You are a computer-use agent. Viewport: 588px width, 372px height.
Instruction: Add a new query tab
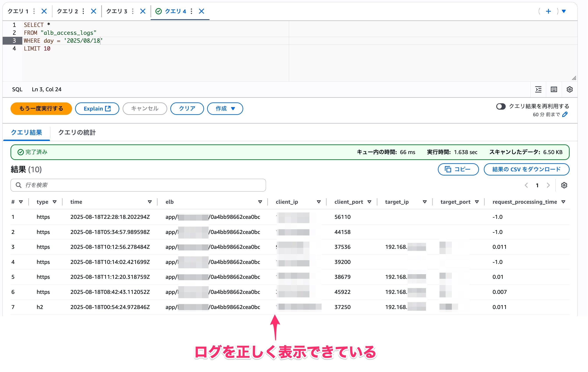(548, 11)
